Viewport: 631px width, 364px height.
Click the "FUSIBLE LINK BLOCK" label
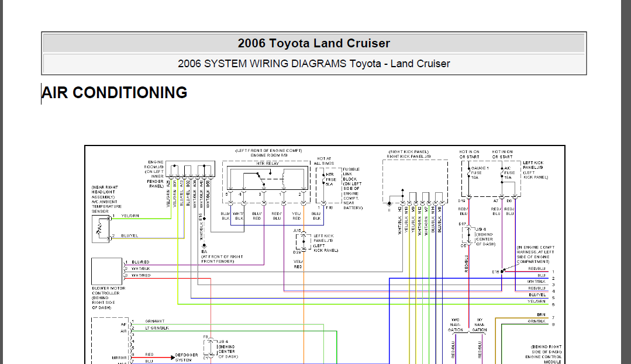(351, 174)
